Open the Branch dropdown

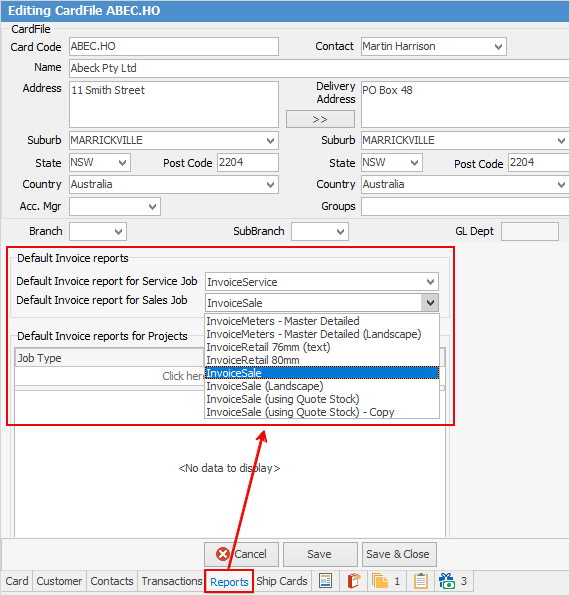tap(118, 231)
